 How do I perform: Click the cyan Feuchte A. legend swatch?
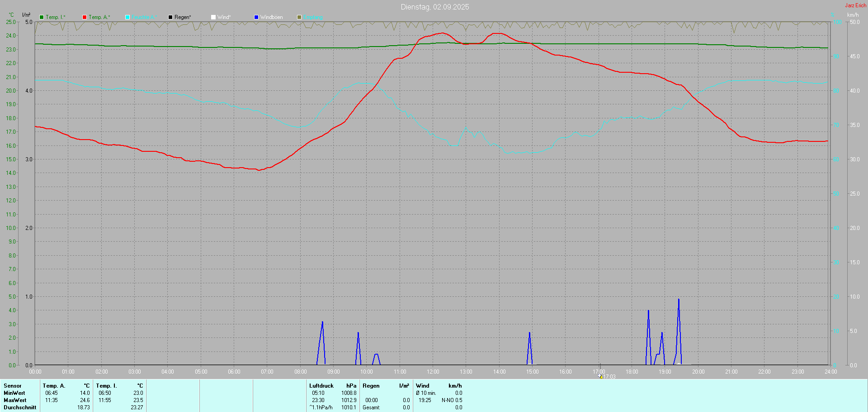(127, 17)
